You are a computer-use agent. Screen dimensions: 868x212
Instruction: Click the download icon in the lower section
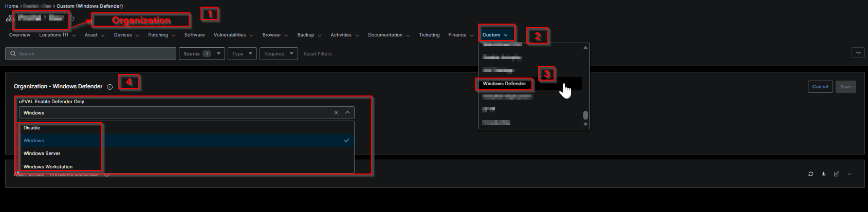pyautogui.click(x=823, y=174)
